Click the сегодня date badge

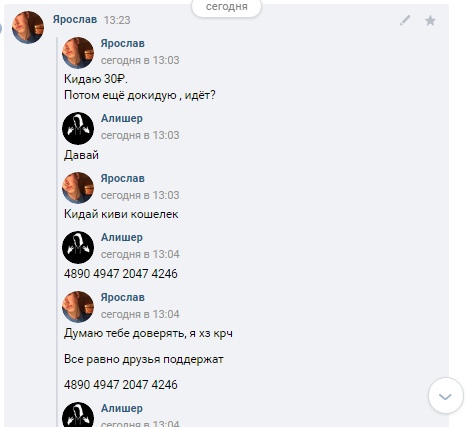click(x=226, y=7)
